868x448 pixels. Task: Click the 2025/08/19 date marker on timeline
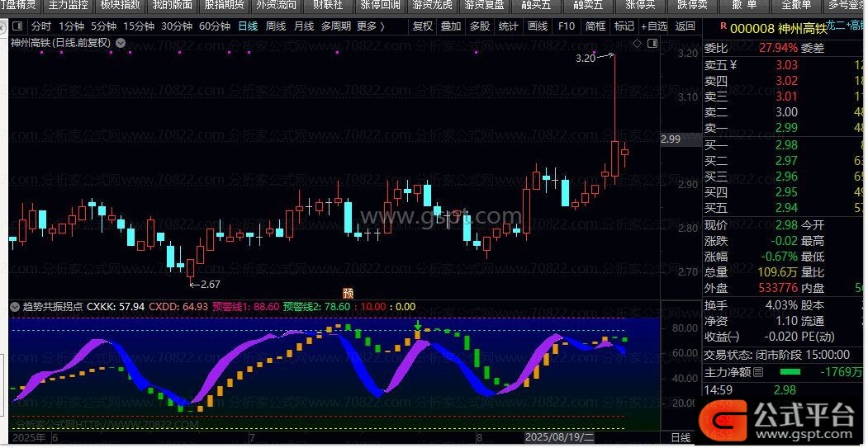click(559, 437)
